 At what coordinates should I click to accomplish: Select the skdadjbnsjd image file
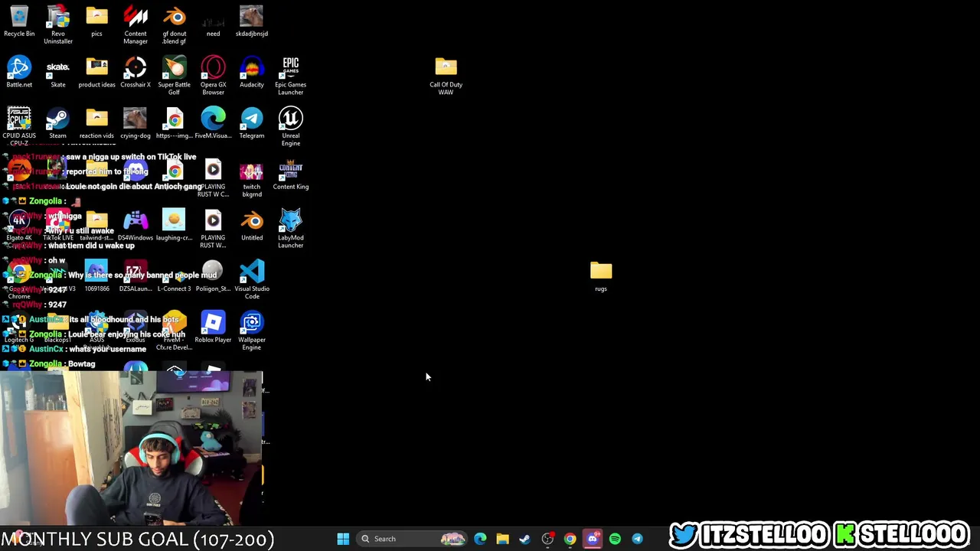click(252, 21)
